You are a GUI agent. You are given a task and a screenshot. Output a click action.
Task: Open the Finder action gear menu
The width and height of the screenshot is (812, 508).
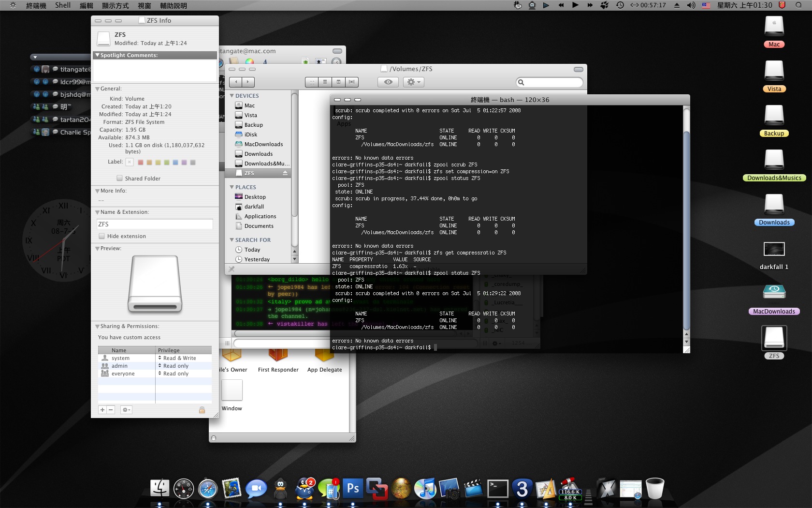[414, 82]
